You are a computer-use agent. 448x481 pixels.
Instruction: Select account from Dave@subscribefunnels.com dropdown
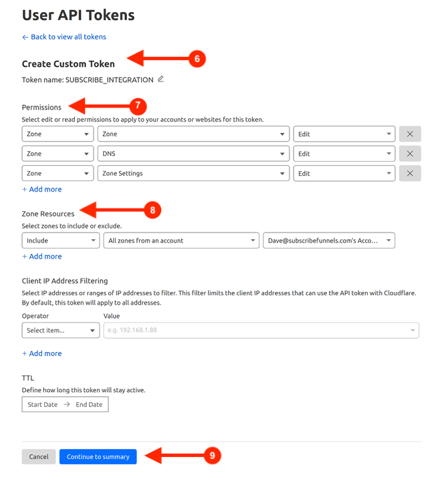[x=328, y=240]
